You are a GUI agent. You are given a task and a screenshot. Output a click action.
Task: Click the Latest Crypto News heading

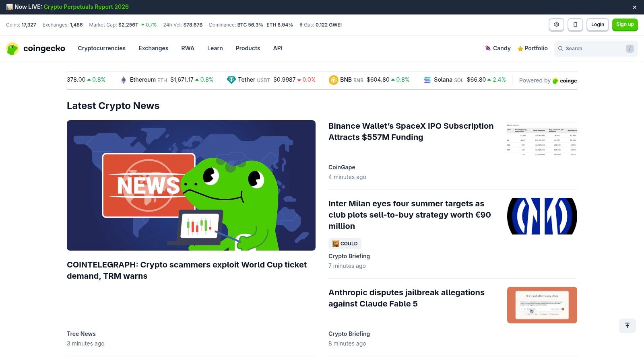[113, 106]
